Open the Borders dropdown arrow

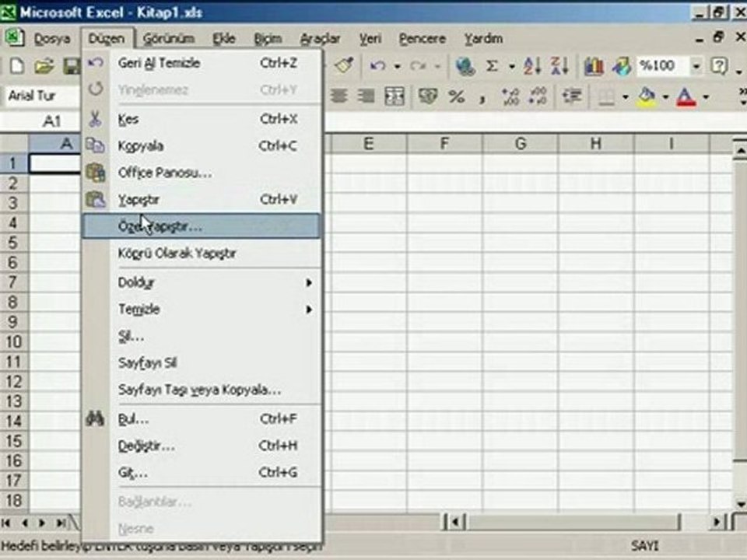[625, 97]
